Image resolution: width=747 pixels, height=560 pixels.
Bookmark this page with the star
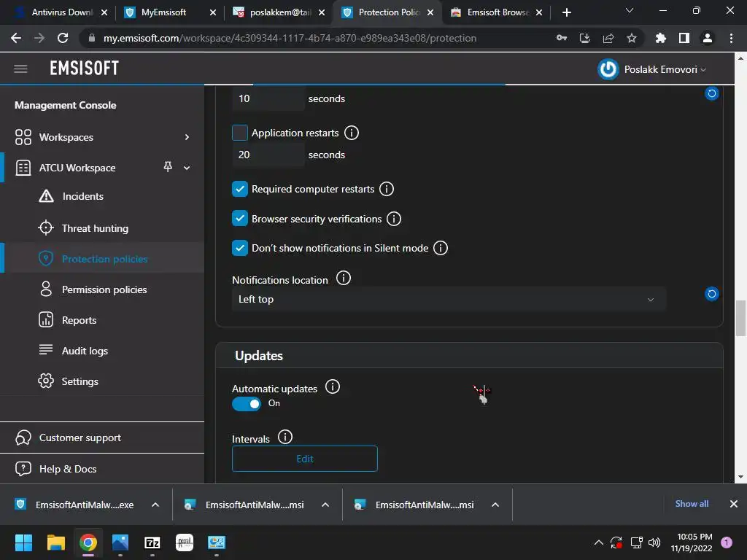(632, 38)
